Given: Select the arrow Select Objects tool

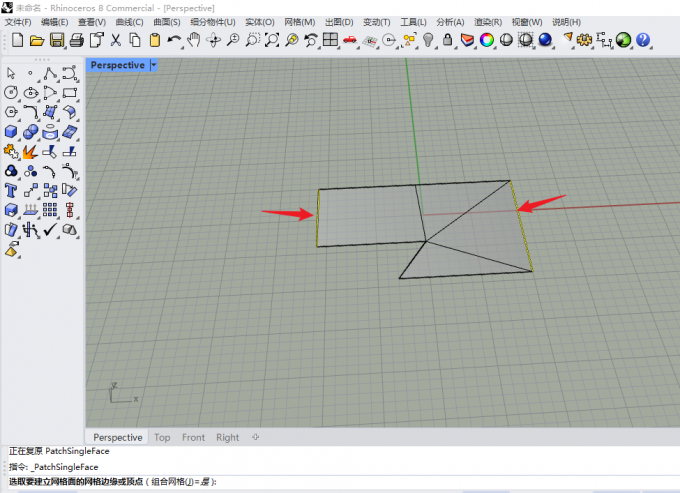Looking at the screenshot, I should (11, 73).
